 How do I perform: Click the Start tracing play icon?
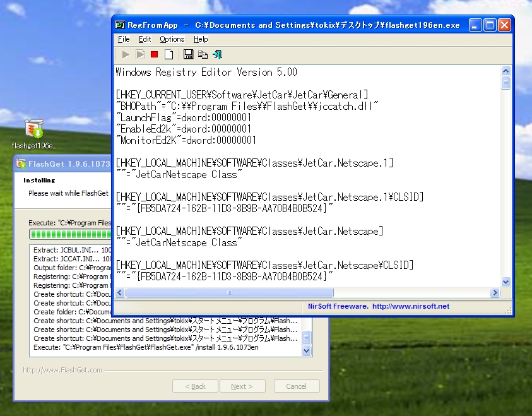[x=126, y=55]
